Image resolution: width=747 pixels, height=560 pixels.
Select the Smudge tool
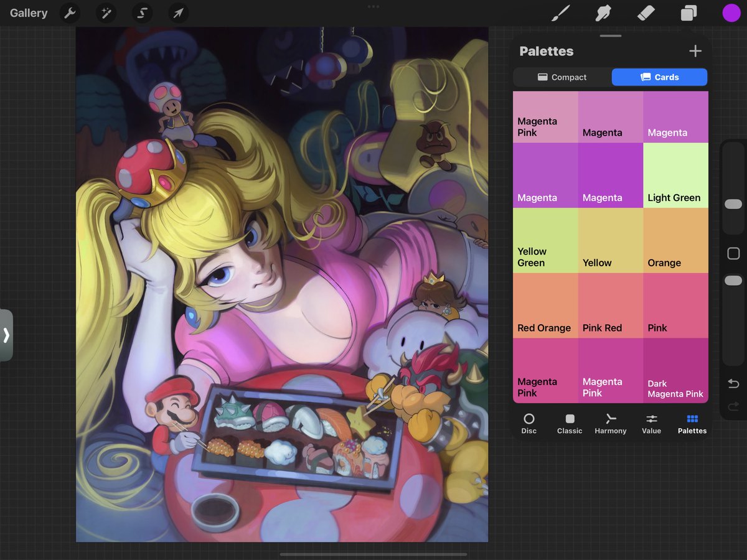[603, 13]
